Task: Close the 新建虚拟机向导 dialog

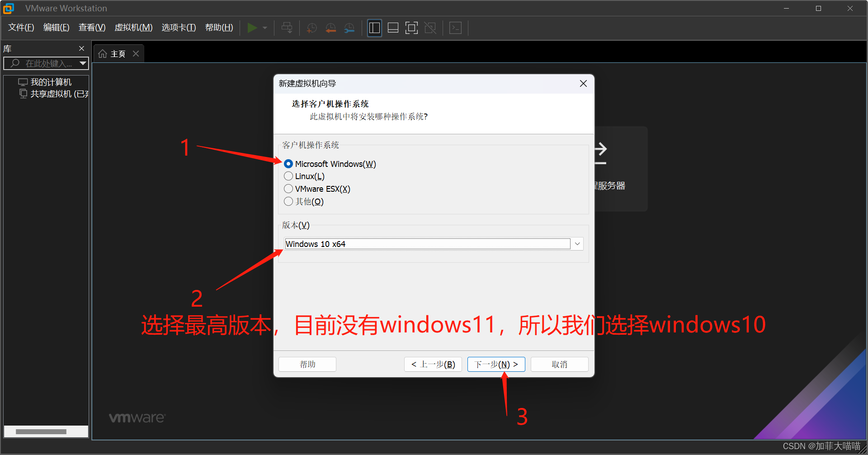Action: (583, 84)
